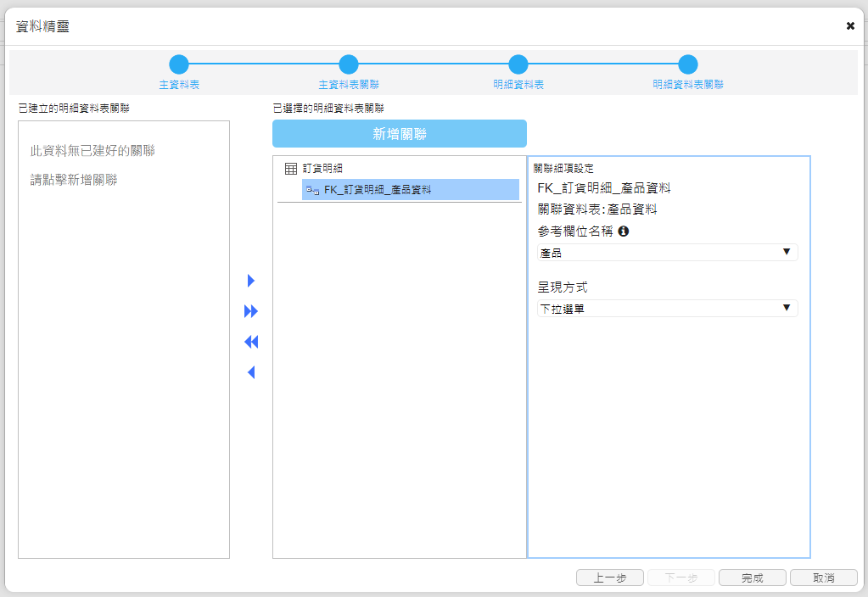Screen dimensions: 868x597
Task: Click the 已建立的明細資料表關聯 heading
Action: (74, 109)
